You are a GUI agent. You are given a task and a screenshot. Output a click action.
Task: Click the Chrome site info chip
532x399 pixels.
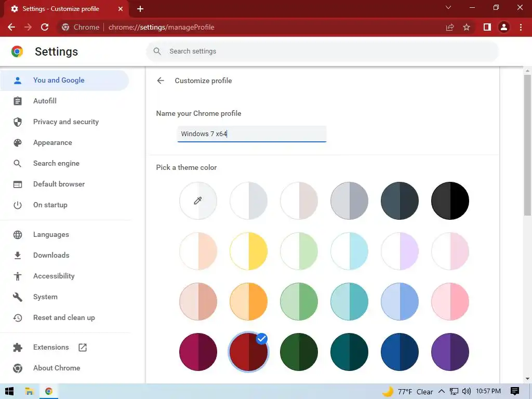(81, 27)
